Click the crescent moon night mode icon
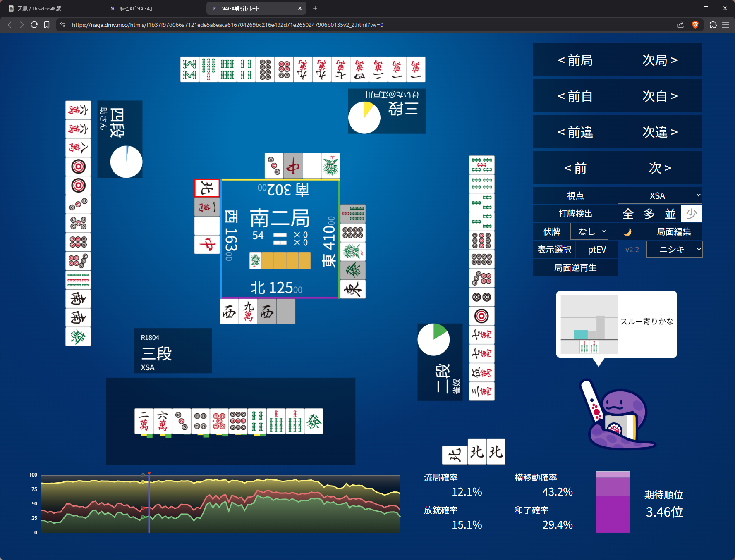 point(627,232)
